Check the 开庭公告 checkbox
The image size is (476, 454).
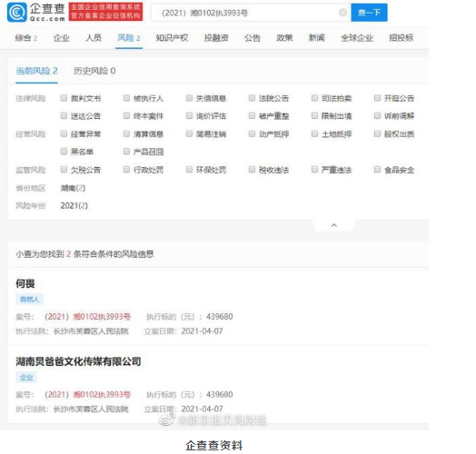point(377,98)
